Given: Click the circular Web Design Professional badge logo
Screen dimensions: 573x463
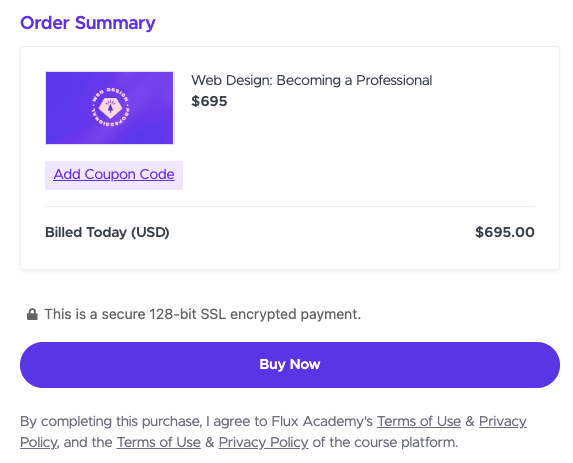Looking at the screenshot, I should 110,107.
